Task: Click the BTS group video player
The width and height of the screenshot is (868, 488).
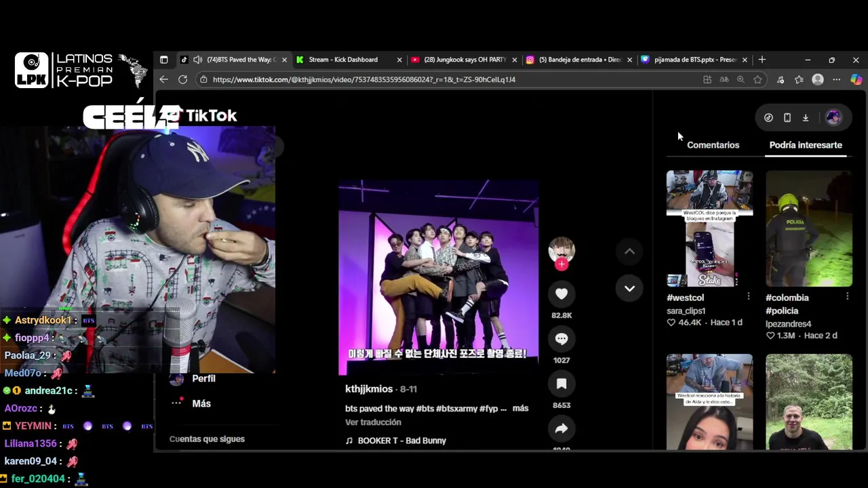Action: pyautogui.click(x=439, y=278)
